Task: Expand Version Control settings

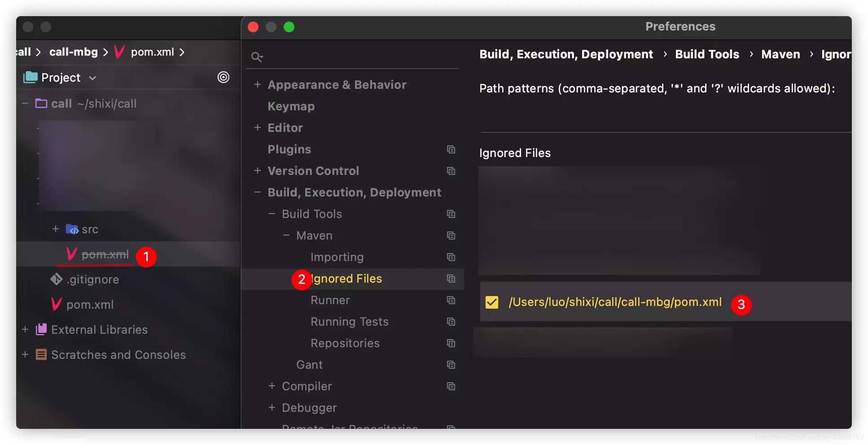Action: [x=258, y=170]
